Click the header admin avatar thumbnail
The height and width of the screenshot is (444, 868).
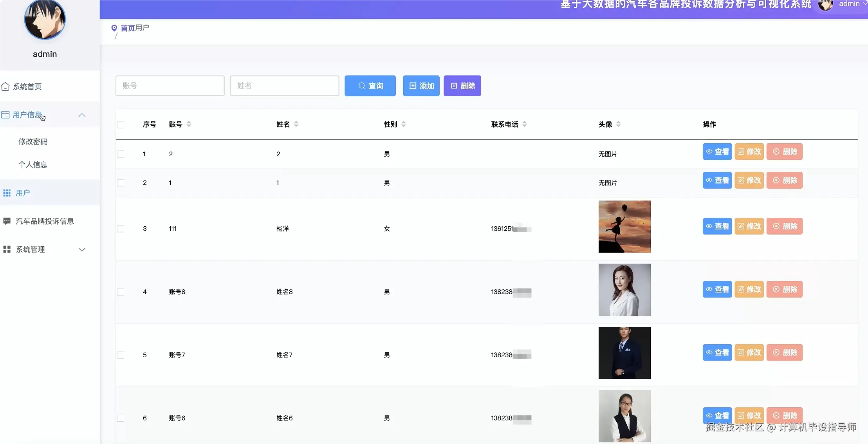[x=826, y=5]
